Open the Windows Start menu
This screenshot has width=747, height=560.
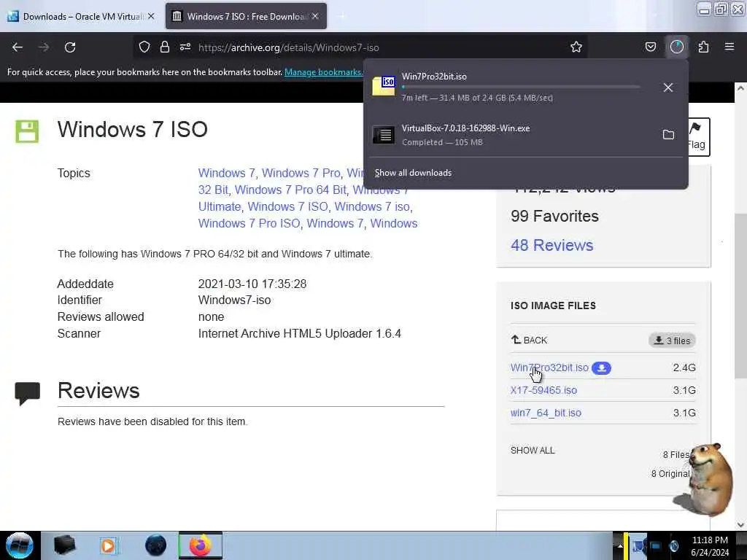[20, 545]
